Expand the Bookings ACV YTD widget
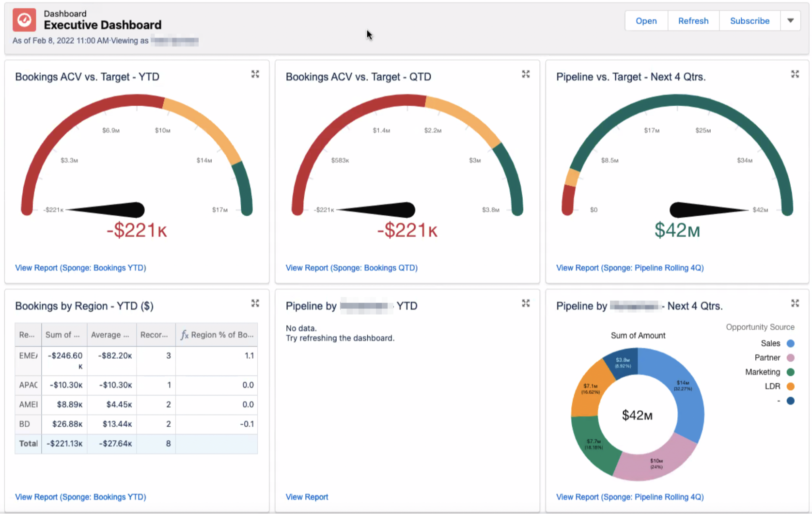812x514 pixels. (x=255, y=74)
